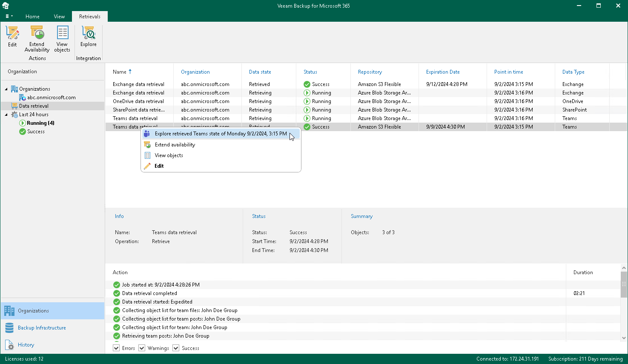The height and width of the screenshot is (364, 628).
Task: Sort by Expiration Date column header
Action: [443, 72]
